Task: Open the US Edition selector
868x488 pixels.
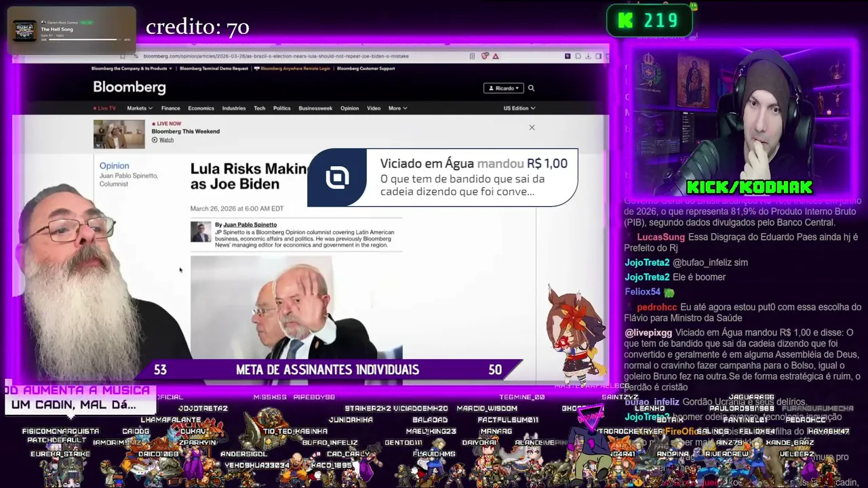Action: (x=519, y=108)
